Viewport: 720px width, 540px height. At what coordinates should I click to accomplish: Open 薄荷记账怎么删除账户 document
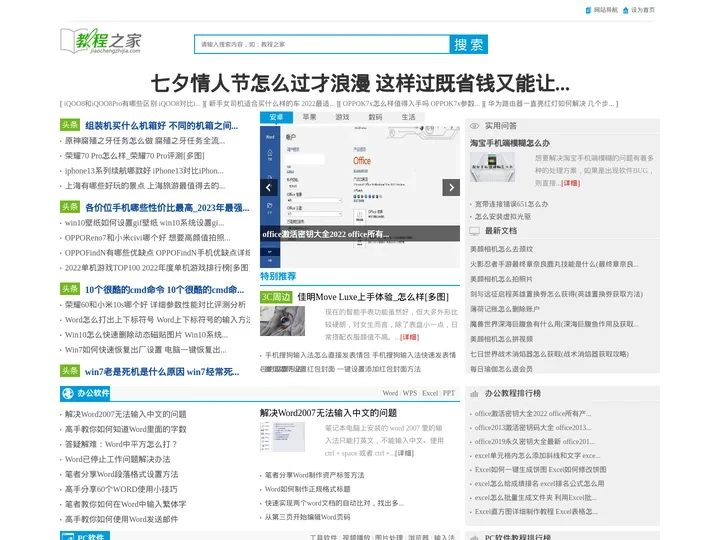coord(505,309)
